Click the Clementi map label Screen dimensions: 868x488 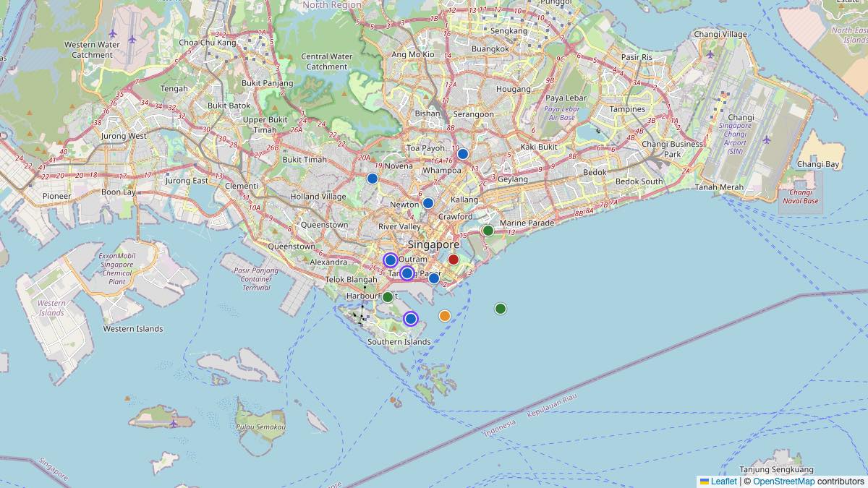coord(242,186)
